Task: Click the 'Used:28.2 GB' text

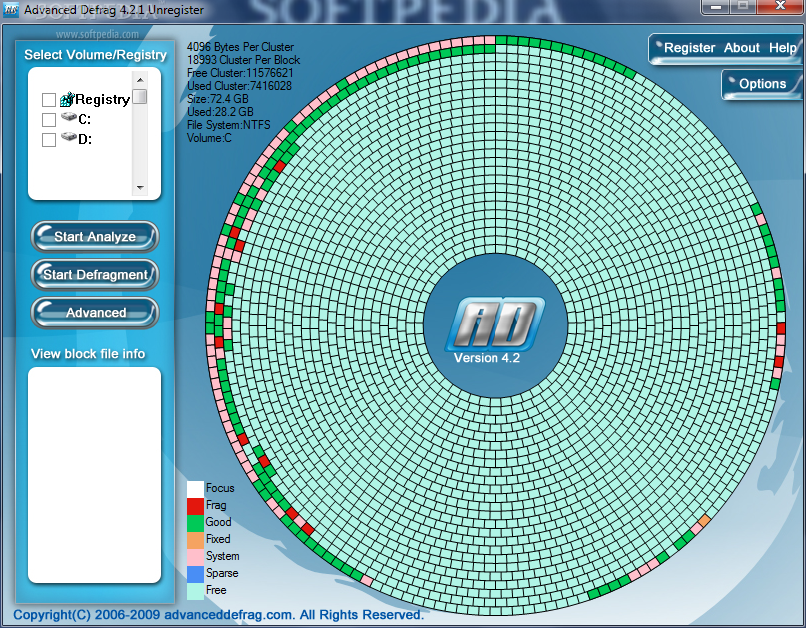Action: pyautogui.click(x=220, y=112)
